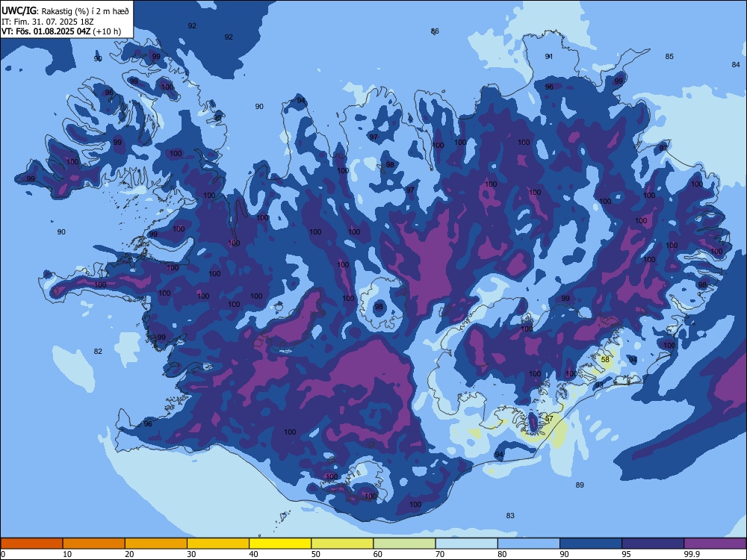This screenshot has height=560, width=747.
Task: Click the '89' value over the southeast sea
Action: pos(580,485)
